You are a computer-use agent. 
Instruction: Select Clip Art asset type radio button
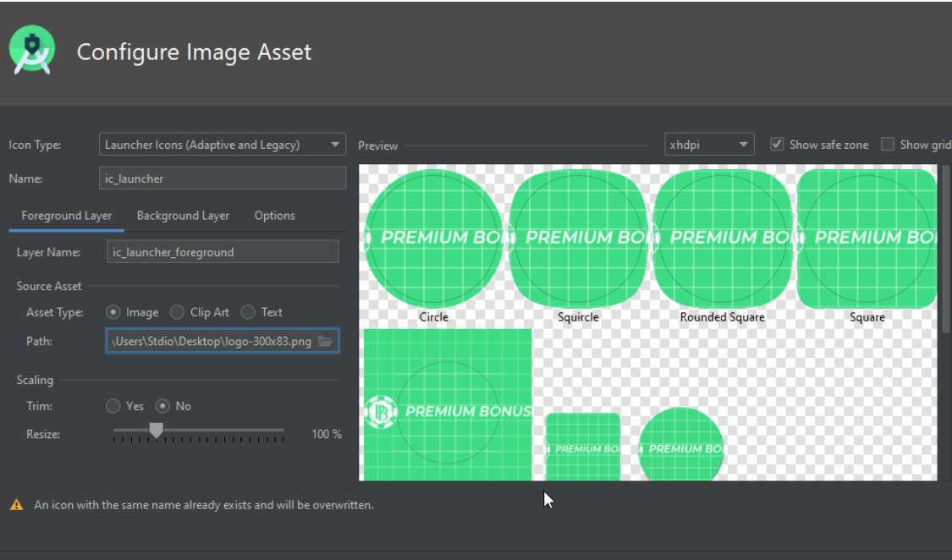click(x=177, y=312)
